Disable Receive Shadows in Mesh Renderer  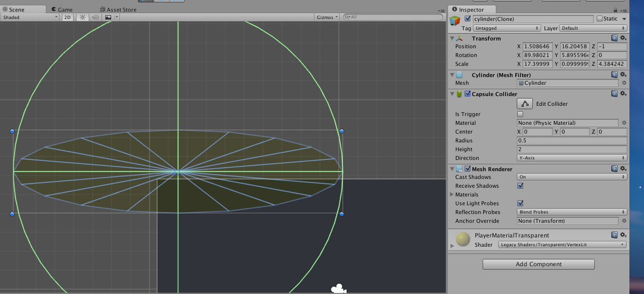click(520, 186)
